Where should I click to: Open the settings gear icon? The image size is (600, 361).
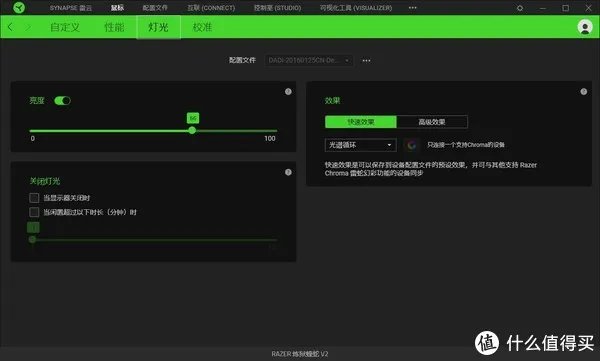520,8
